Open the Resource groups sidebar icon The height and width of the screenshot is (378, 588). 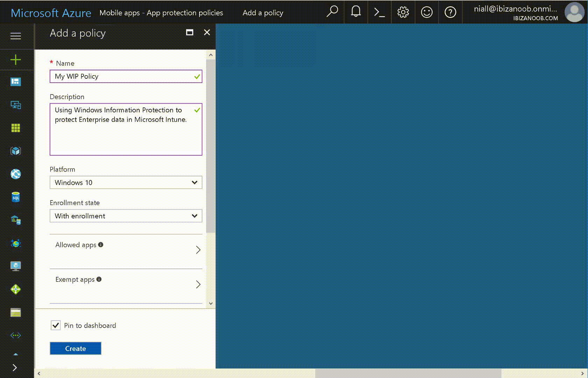click(x=16, y=105)
